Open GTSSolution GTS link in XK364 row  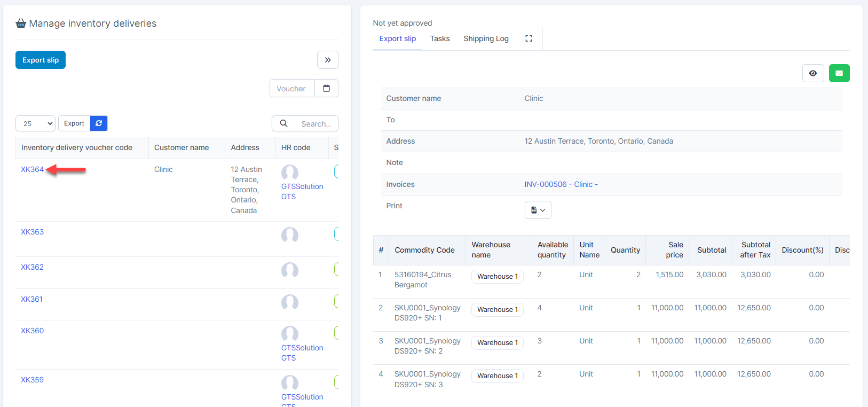tap(302, 191)
